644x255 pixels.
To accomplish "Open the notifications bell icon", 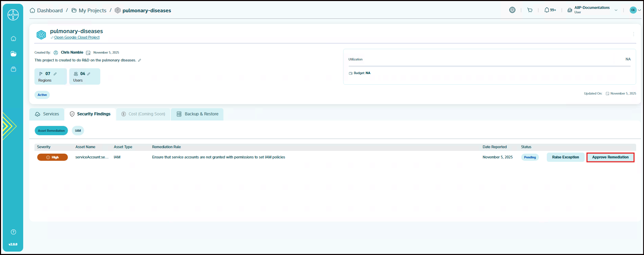I will 547,10.
